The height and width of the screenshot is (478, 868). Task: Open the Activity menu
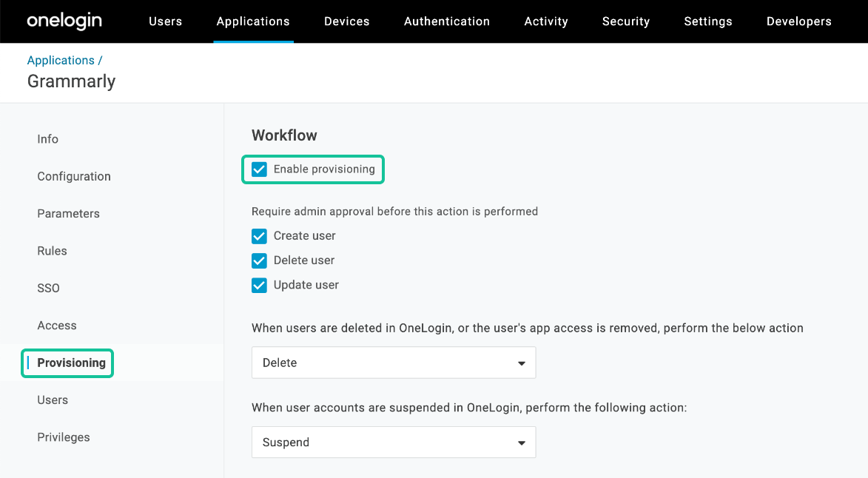coord(546,21)
